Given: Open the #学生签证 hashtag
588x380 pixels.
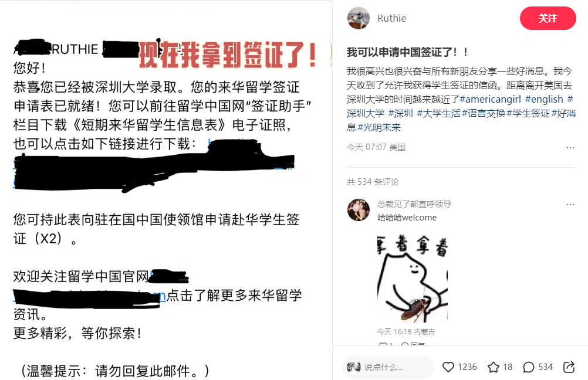Looking at the screenshot, I should [528, 113].
